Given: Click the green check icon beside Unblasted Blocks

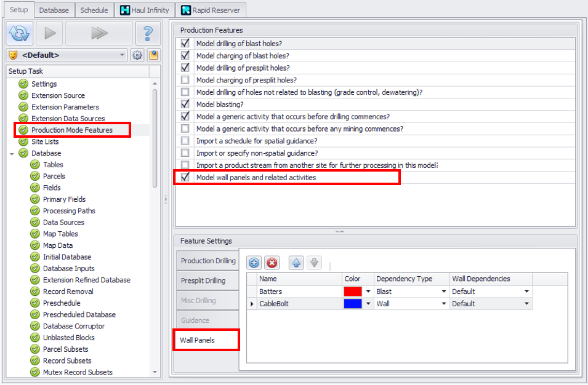Looking at the screenshot, I should (x=35, y=338).
